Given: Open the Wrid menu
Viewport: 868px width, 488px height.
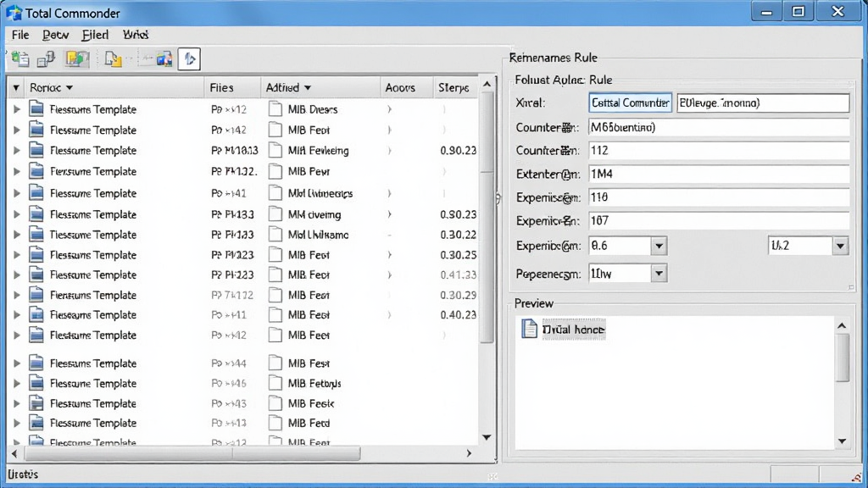Looking at the screenshot, I should (136, 34).
